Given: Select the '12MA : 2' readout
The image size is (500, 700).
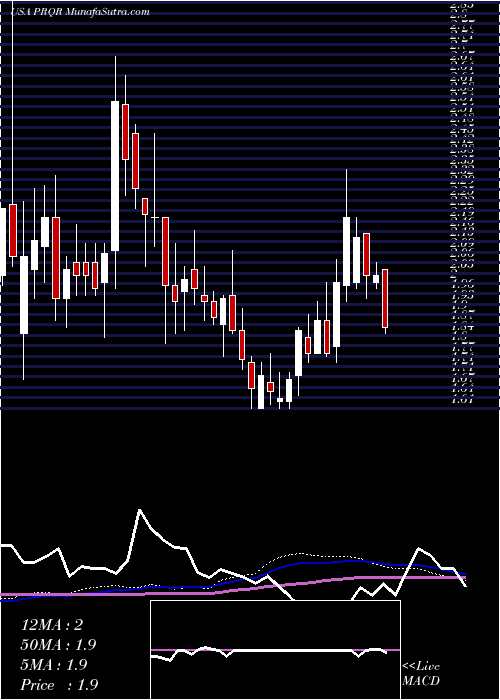Looking at the screenshot, I should click(x=52, y=625).
